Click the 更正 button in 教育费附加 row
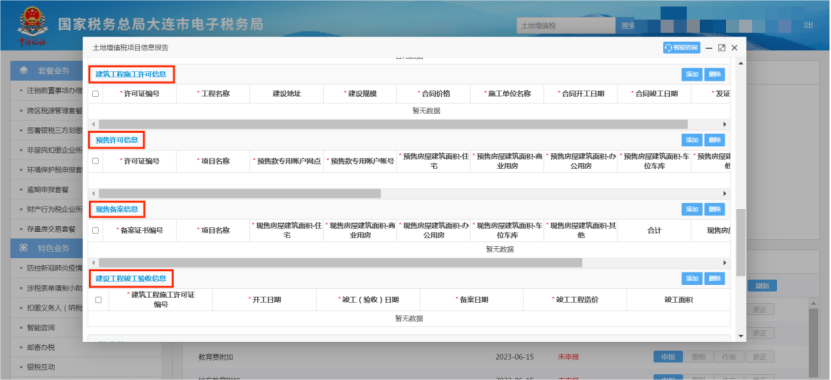The width and height of the screenshot is (831, 380). click(760, 357)
